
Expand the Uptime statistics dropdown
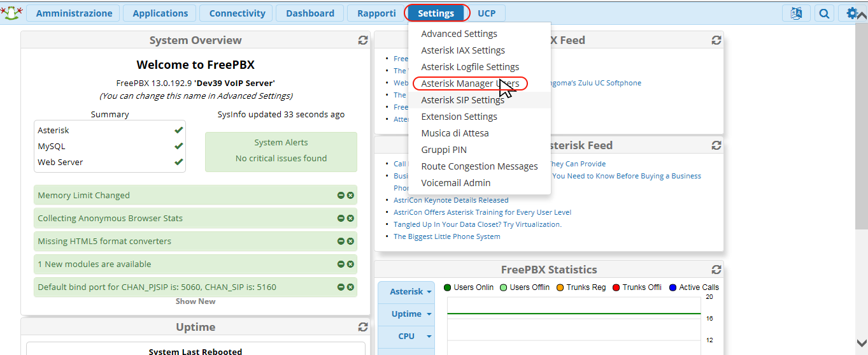pos(406,314)
